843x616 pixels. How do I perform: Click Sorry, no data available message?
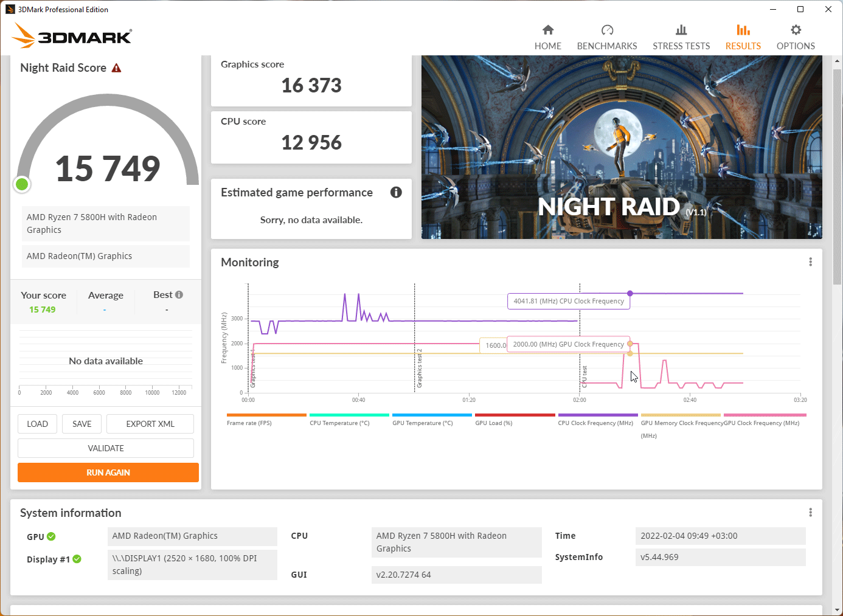311,220
